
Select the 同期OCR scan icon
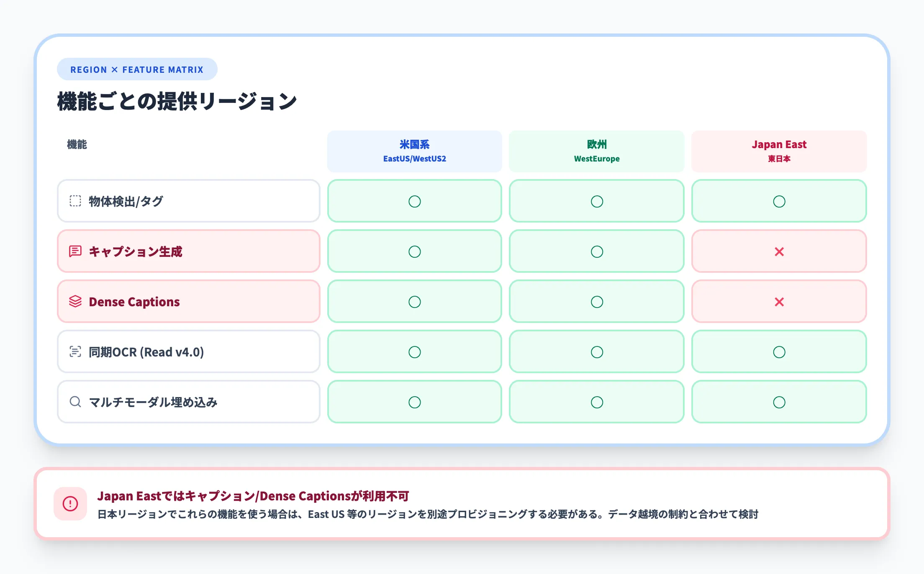pyautogui.click(x=75, y=352)
